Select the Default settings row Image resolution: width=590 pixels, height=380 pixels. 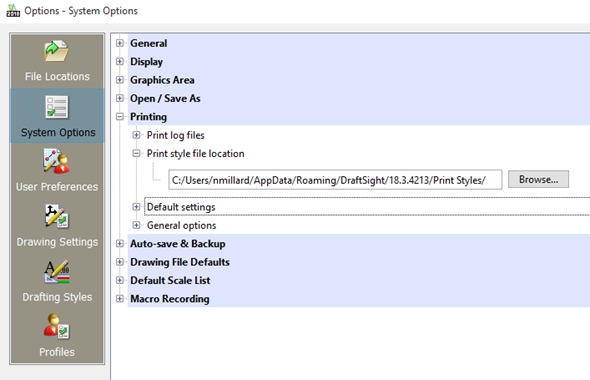[367, 207]
